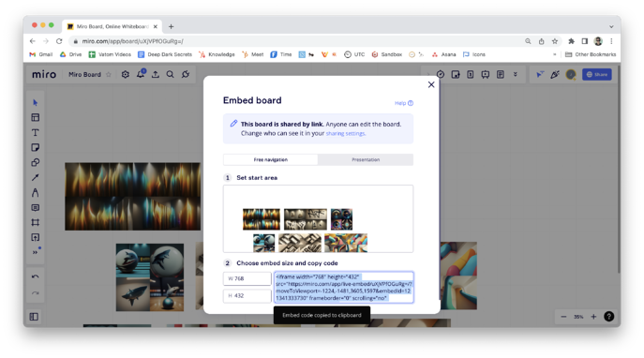Click the Miro Board title
644x358 pixels.
pyautogui.click(x=84, y=74)
